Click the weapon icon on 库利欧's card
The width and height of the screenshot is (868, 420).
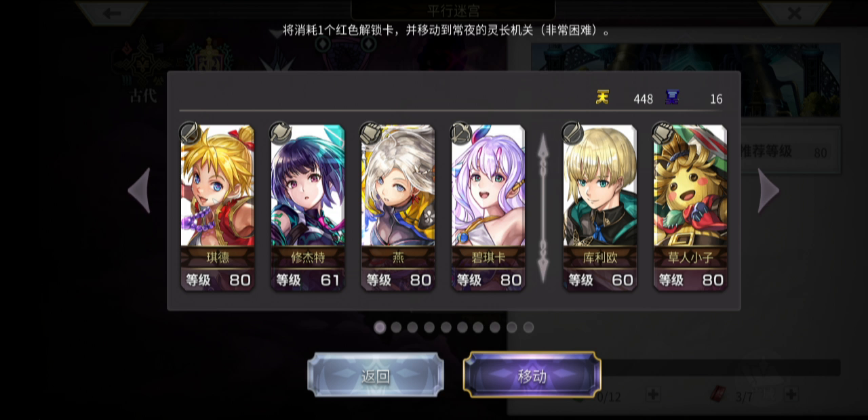[x=573, y=133]
